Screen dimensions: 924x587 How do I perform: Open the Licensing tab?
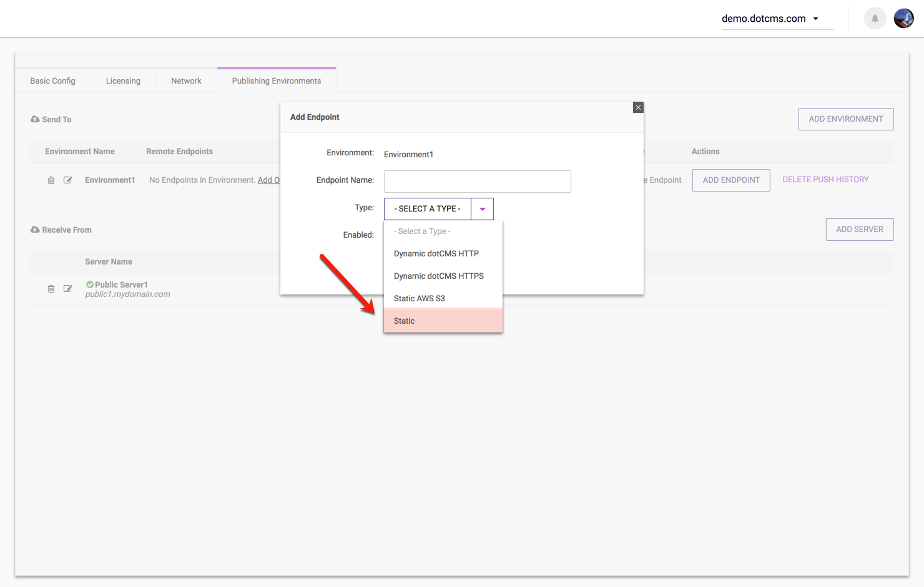click(x=123, y=81)
